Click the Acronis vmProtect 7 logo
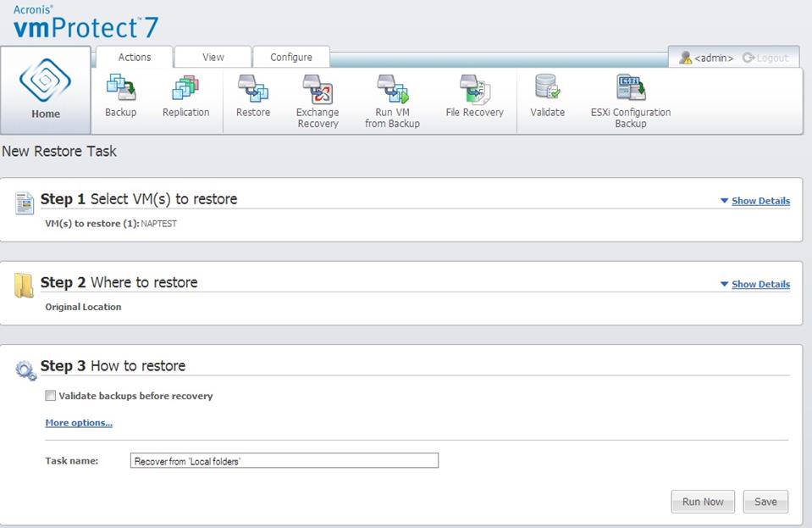 pyautogui.click(x=86, y=22)
